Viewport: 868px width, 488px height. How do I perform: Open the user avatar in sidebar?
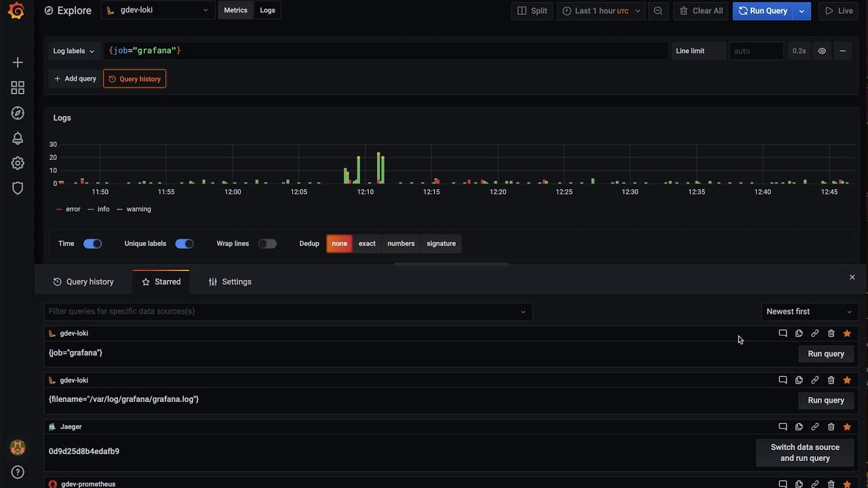(x=18, y=447)
